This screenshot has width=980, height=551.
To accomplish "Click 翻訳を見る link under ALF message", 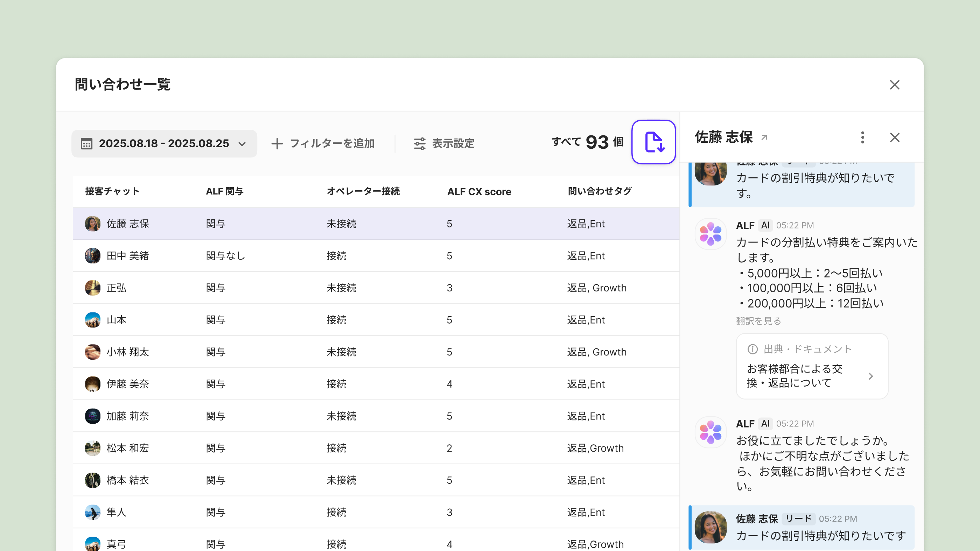I will coord(758,321).
